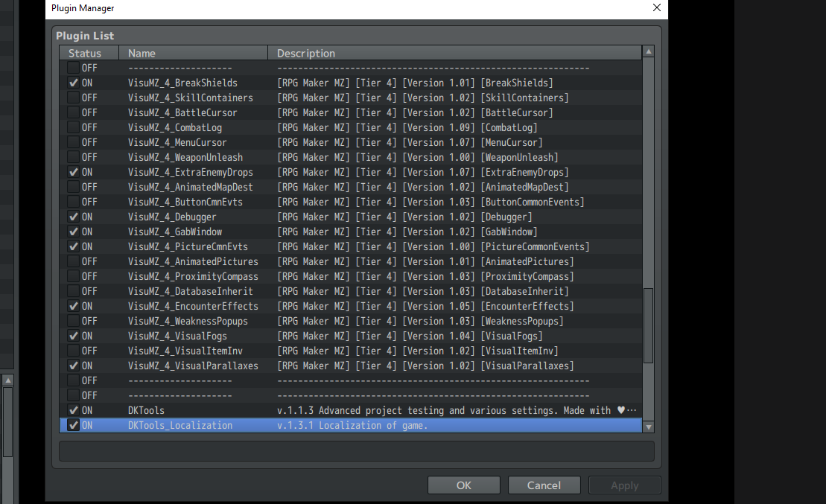This screenshot has width=826, height=504.
Task: Uncheck the VisuMZ_4_ExtraEnemyDrops checkbox
Action: [x=73, y=172]
